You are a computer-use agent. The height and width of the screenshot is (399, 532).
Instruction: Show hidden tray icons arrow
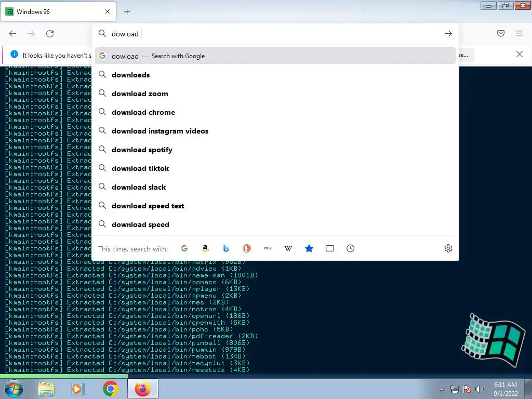click(442, 389)
